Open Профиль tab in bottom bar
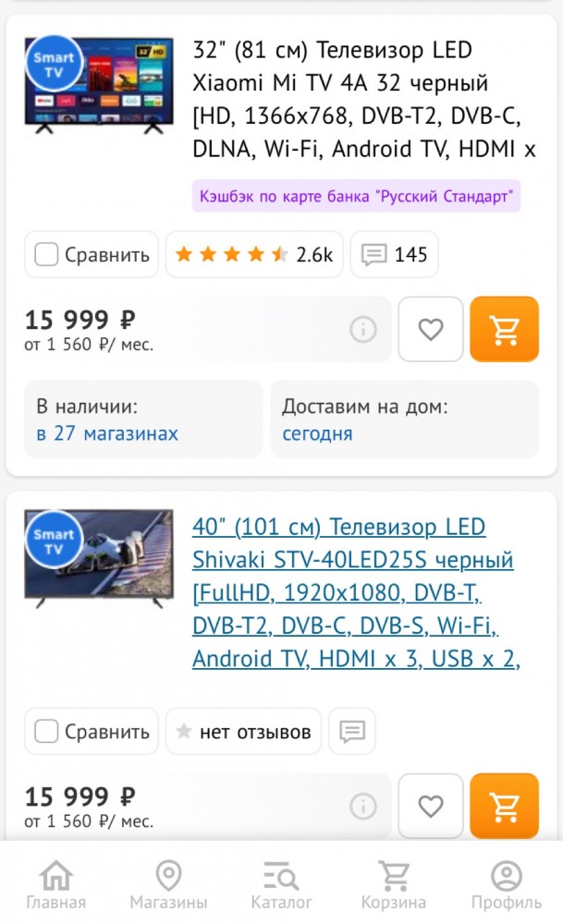Image resolution: width=563 pixels, height=924 pixels. point(507,884)
